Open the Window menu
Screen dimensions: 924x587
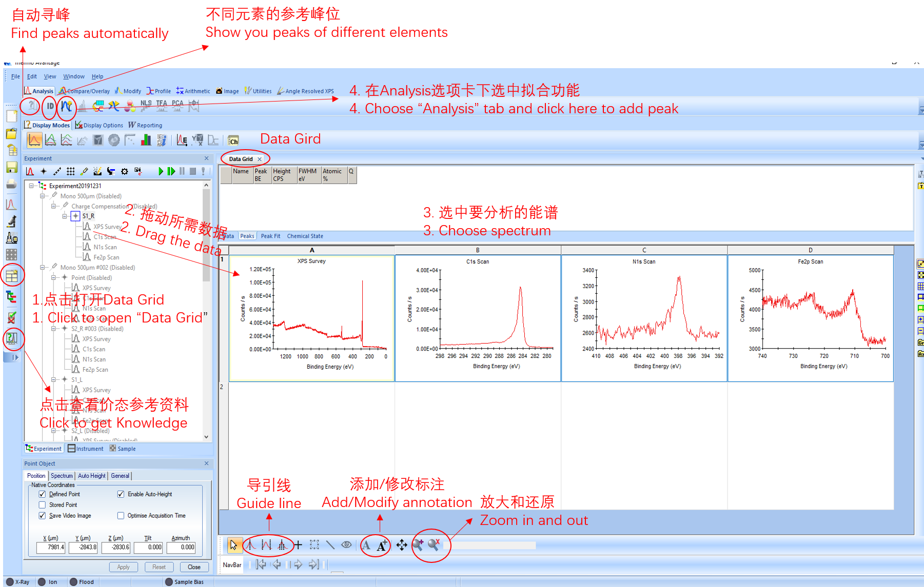(73, 76)
